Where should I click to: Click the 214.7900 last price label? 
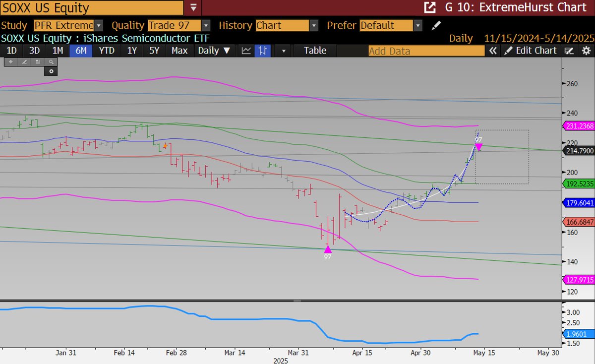pos(579,150)
